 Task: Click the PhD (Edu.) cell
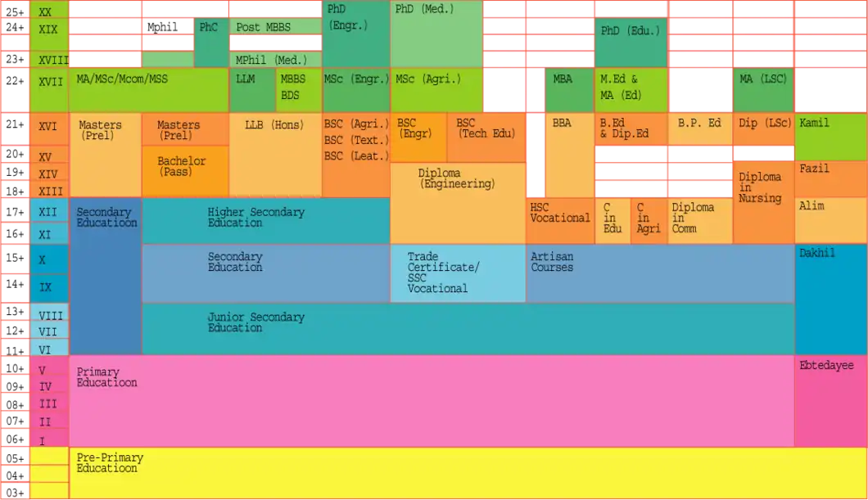(631, 43)
